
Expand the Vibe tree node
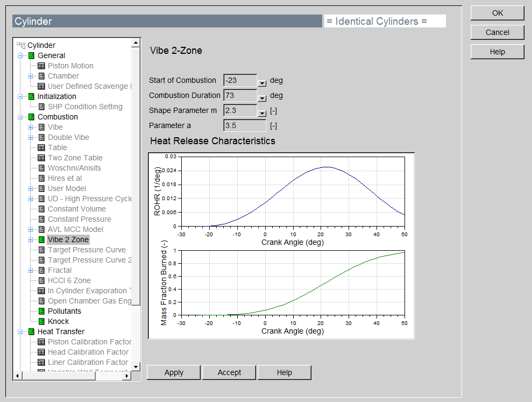pos(31,128)
